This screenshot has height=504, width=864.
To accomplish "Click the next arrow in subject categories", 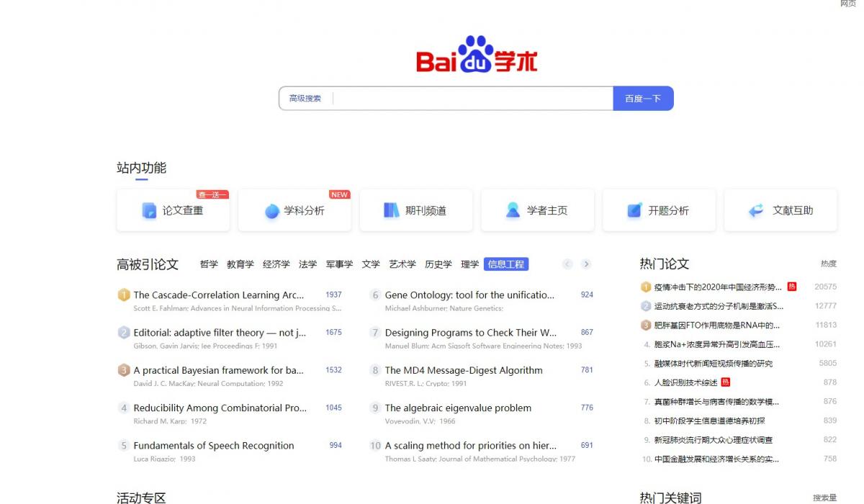I will (x=586, y=264).
